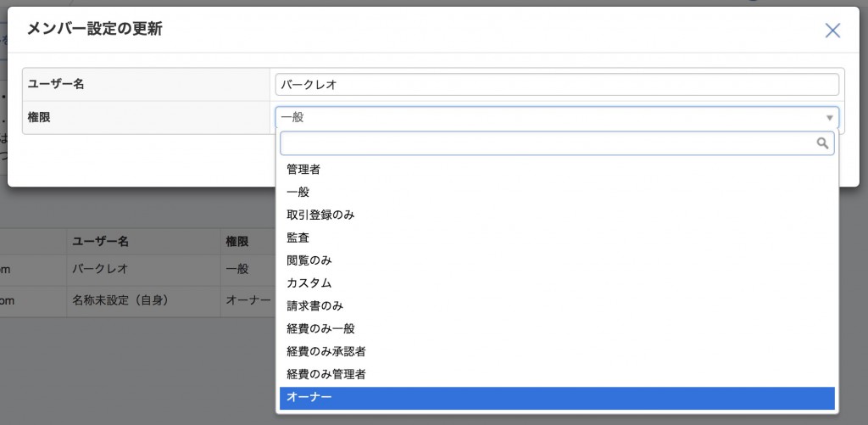868x425 pixels.
Task: Click the magnifier icon in dropdown search
Action: point(822,143)
